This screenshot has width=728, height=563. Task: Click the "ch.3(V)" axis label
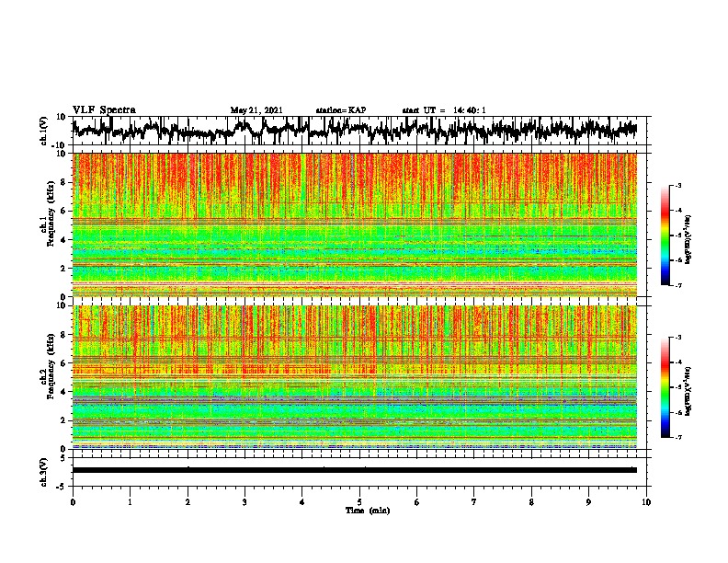[x=43, y=472]
